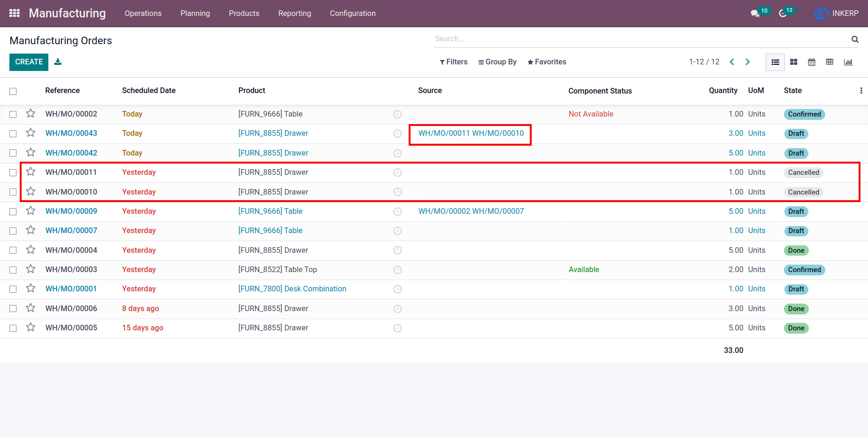The width and height of the screenshot is (868, 438).
Task: Open the Operations menu
Action: pos(143,14)
